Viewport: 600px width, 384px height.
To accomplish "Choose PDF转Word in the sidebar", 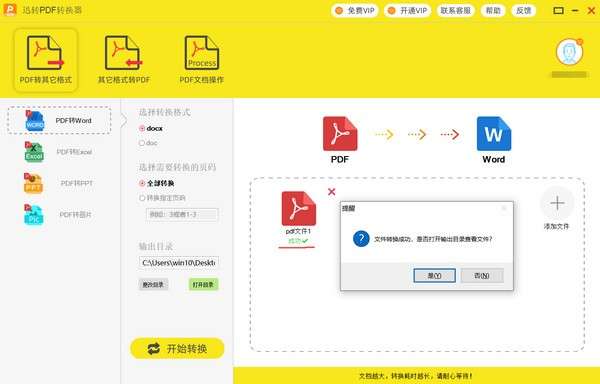I will [59, 120].
